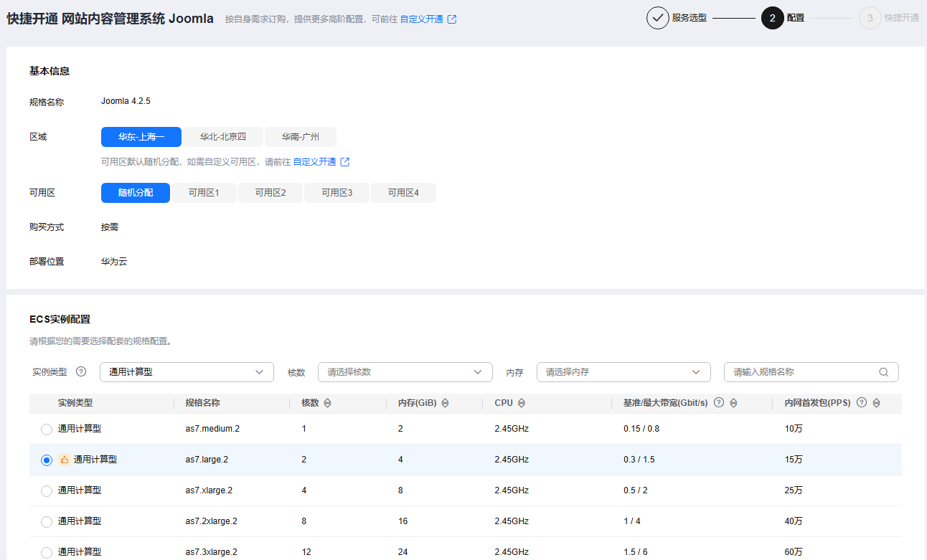The width and height of the screenshot is (927, 560).
Task: Open 自定义开通 link below region buttons
Action: coord(314,162)
